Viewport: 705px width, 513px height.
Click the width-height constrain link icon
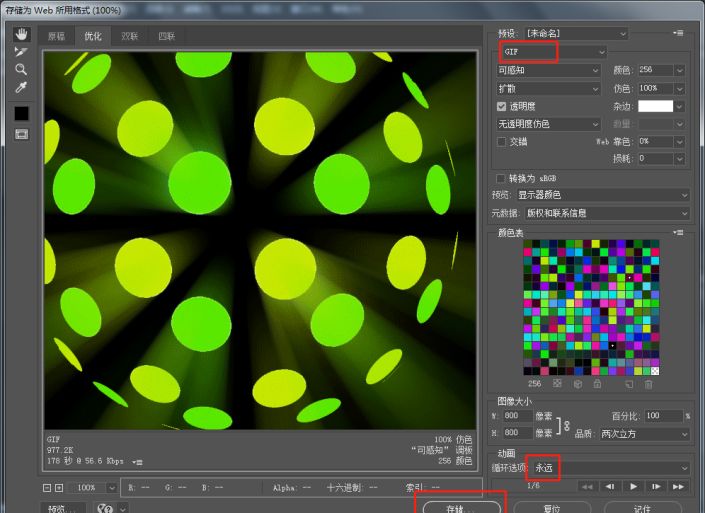tap(568, 425)
